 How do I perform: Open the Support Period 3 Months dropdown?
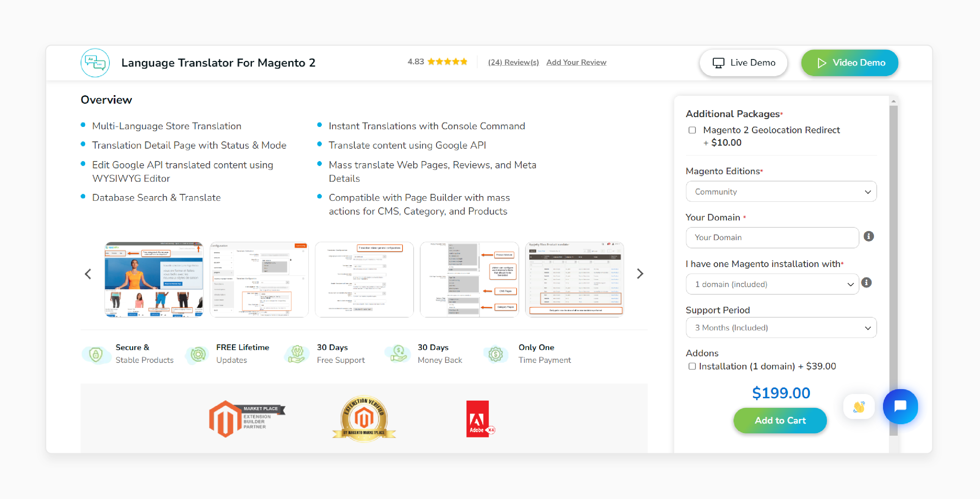tap(781, 327)
